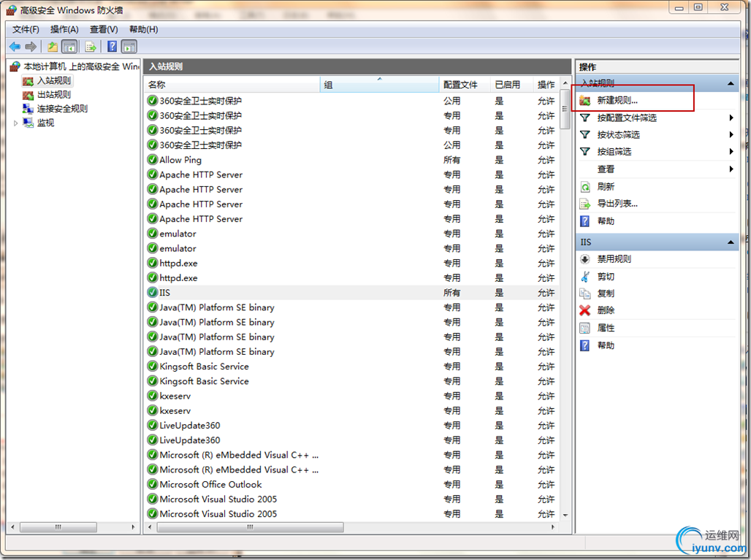Click the 属性 properties icon
Image resolution: width=751 pixels, height=560 pixels.
(x=585, y=328)
